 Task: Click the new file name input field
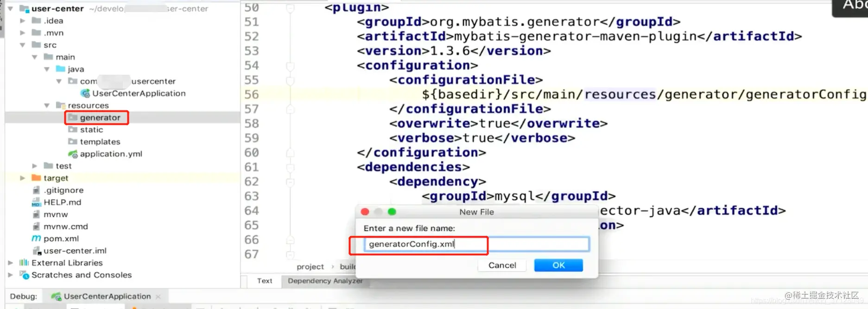click(476, 244)
